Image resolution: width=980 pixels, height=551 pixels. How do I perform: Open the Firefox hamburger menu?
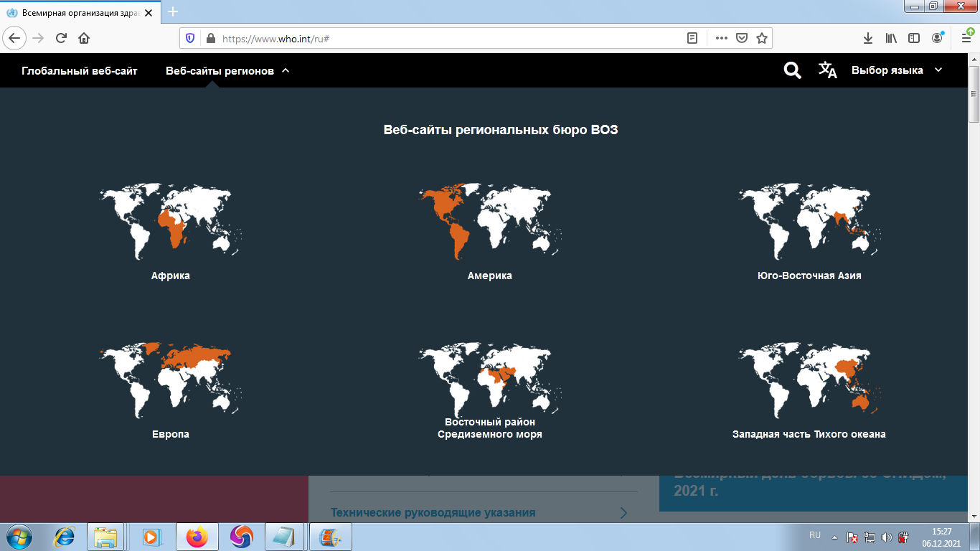966,38
